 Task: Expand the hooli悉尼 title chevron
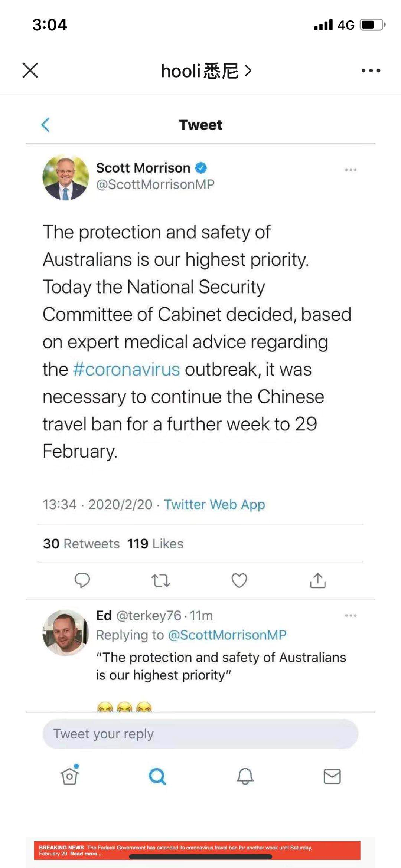[248, 71]
